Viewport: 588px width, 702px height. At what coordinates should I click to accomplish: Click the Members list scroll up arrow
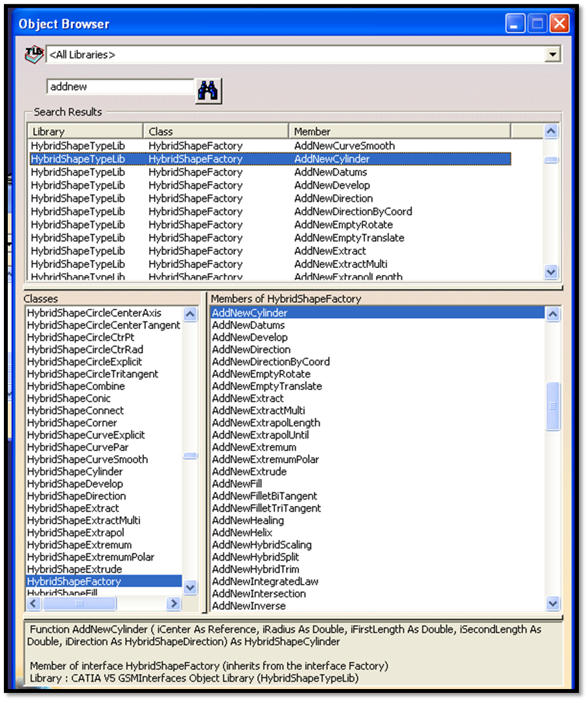click(553, 314)
